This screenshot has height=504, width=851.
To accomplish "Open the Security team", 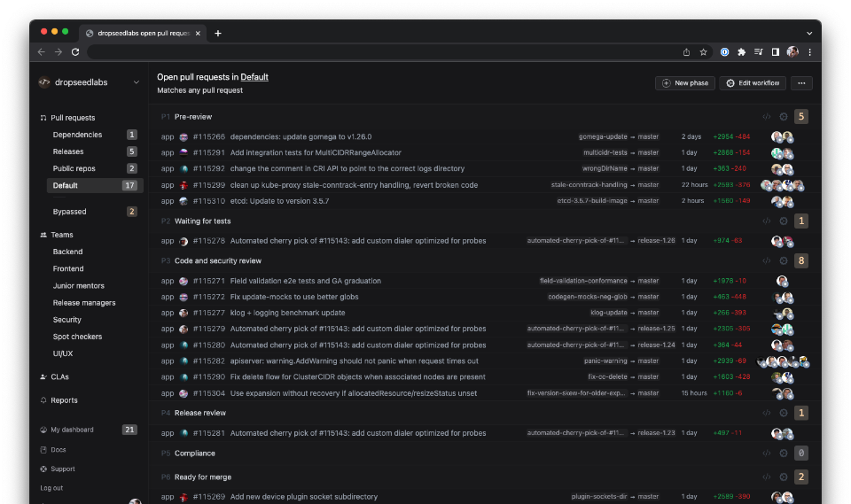I will 67,320.
